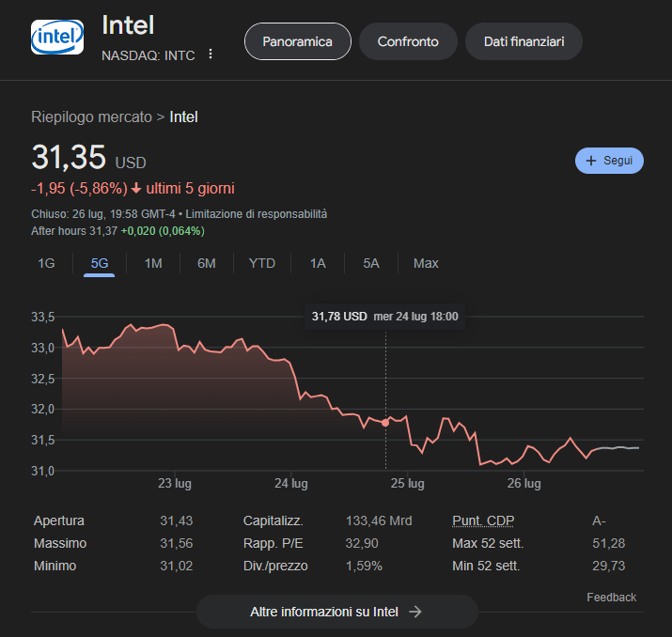
Task: Click the Apertura value 31,43
Action: [176, 520]
